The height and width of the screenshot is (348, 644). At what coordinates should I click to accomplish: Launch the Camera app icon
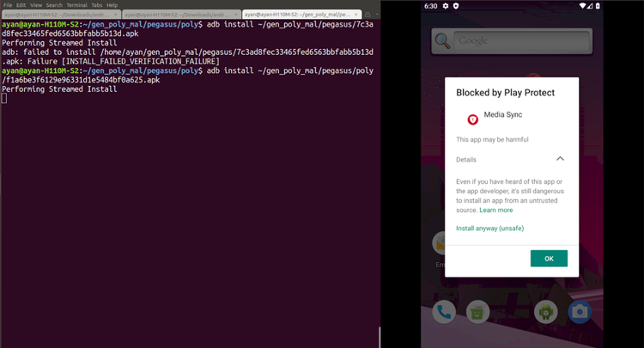[579, 311]
